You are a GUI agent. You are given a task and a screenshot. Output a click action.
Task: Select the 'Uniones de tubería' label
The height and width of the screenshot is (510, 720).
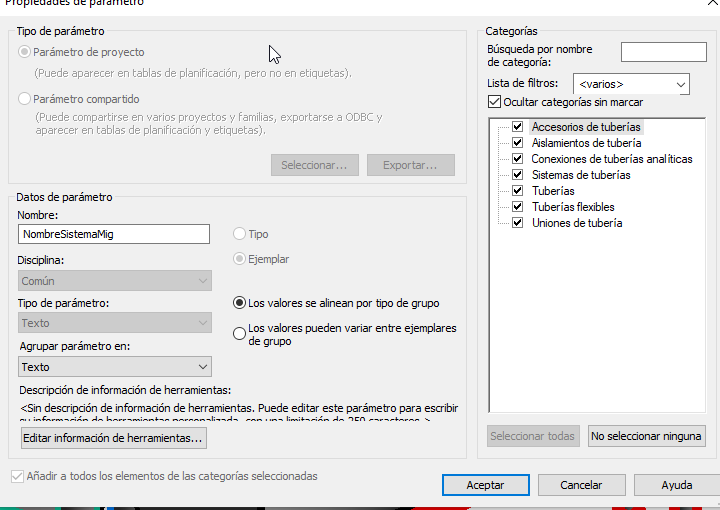tap(577, 223)
